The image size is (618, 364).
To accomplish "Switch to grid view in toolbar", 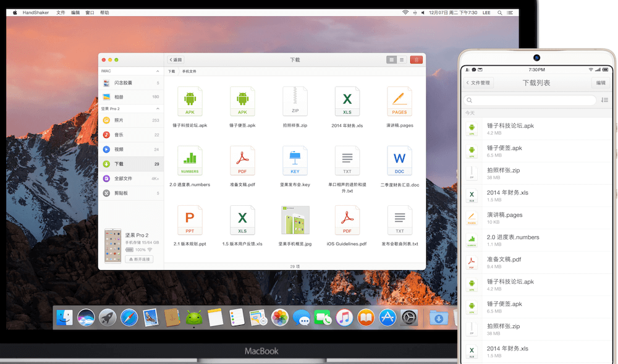I will [x=391, y=60].
